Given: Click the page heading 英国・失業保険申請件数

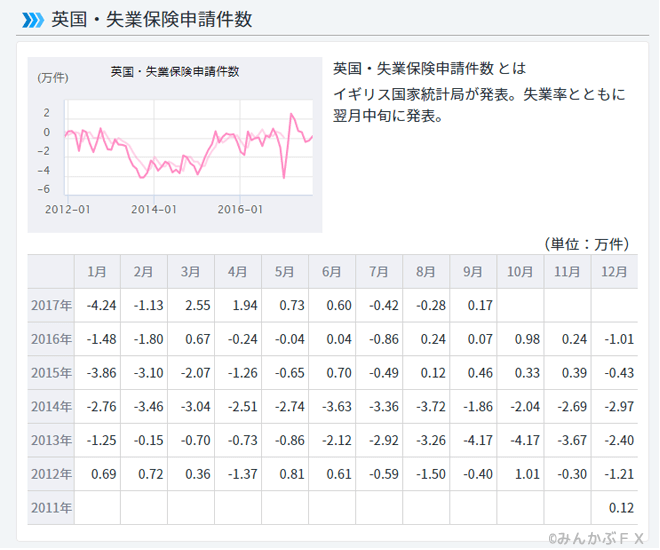Looking at the screenshot, I should coord(152,20).
